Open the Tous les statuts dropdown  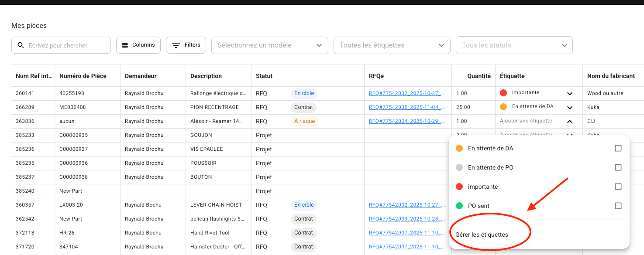514,45
